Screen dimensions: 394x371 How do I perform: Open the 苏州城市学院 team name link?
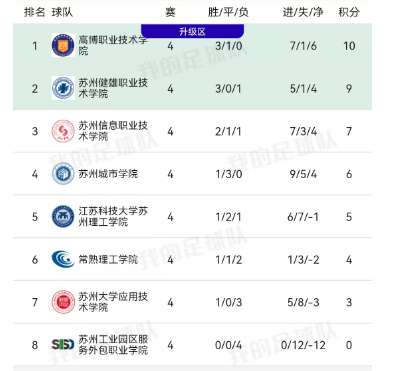[108, 174]
